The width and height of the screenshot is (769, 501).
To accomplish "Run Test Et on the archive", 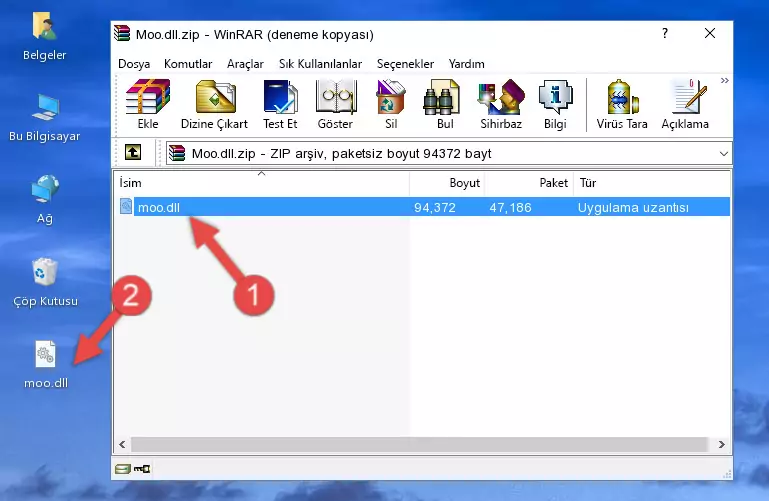I will tap(280, 104).
